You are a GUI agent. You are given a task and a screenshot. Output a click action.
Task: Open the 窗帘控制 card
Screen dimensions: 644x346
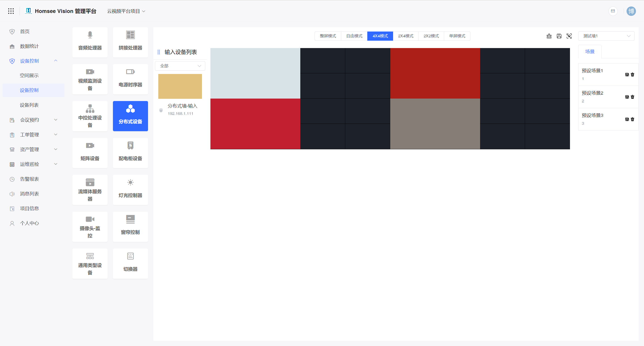130,227
